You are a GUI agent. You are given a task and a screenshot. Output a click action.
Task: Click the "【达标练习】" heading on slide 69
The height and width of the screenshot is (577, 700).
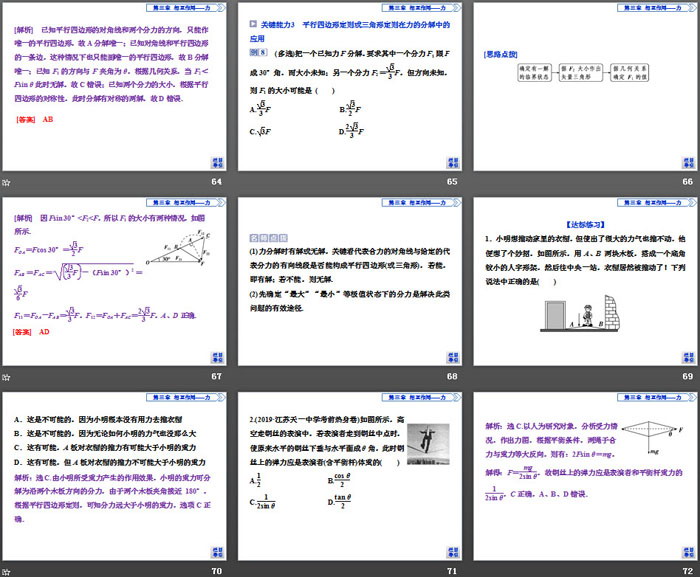point(585,225)
